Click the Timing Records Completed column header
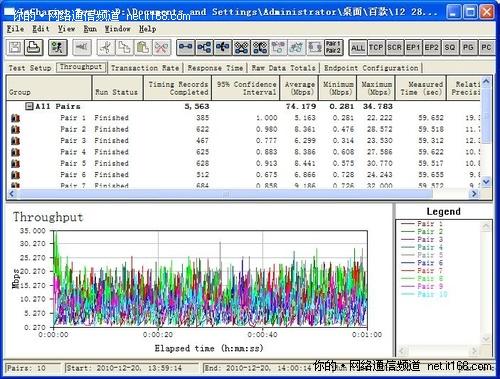Viewport: 500px width, 379px height. tap(178, 88)
